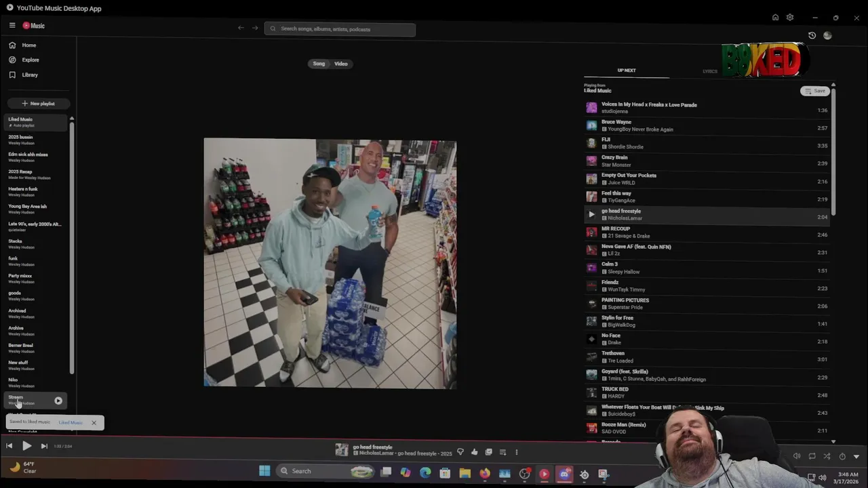Collapse the player page with the down arrow

click(x=856, y=456)
